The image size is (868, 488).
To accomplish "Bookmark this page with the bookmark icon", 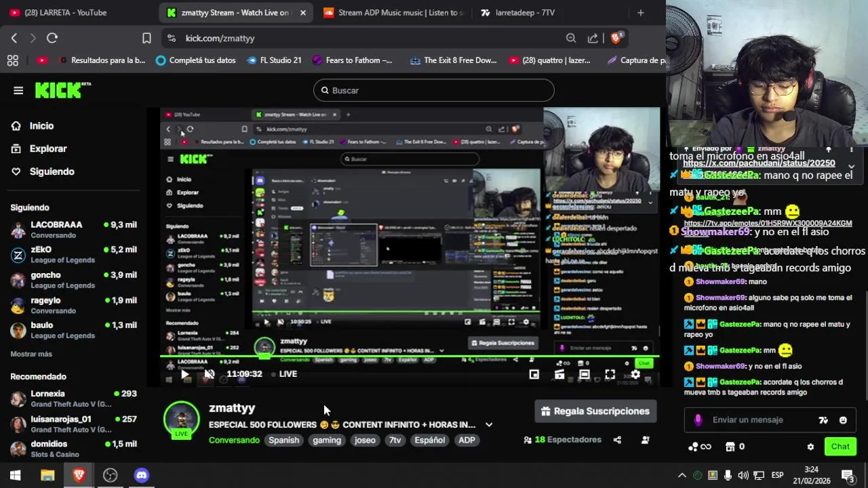I will click(146, 39).
